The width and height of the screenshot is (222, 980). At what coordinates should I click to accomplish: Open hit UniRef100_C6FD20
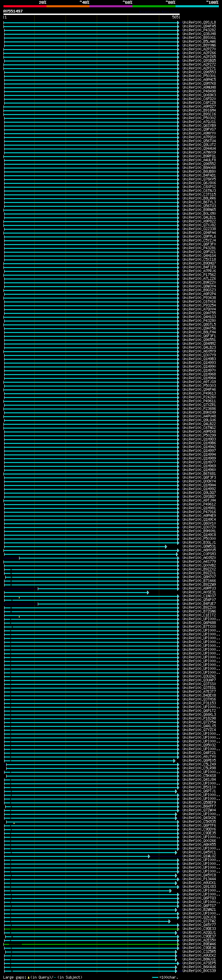click(x=199, y=99)
